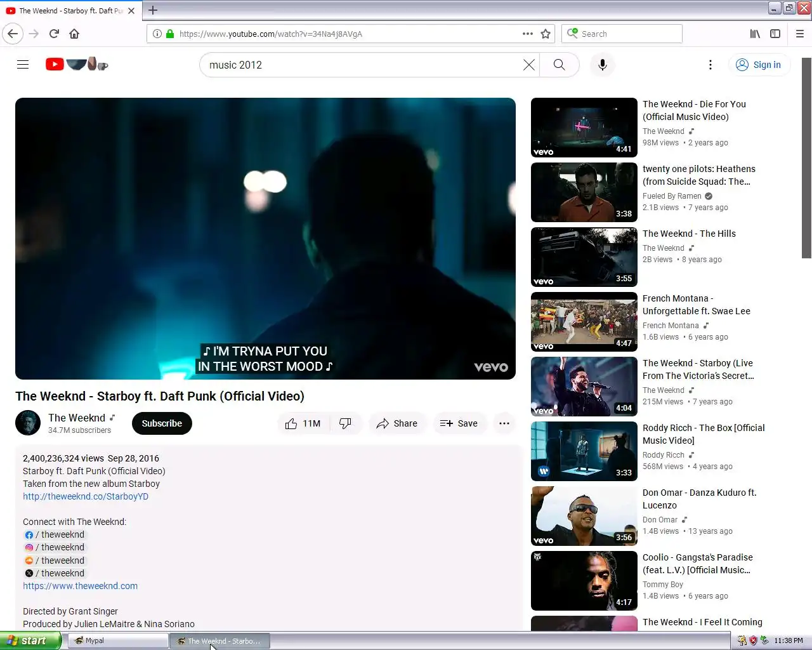This screenshot has height=650, width=812.
Task: Click the Starboy video player
Action: [265, 239]
